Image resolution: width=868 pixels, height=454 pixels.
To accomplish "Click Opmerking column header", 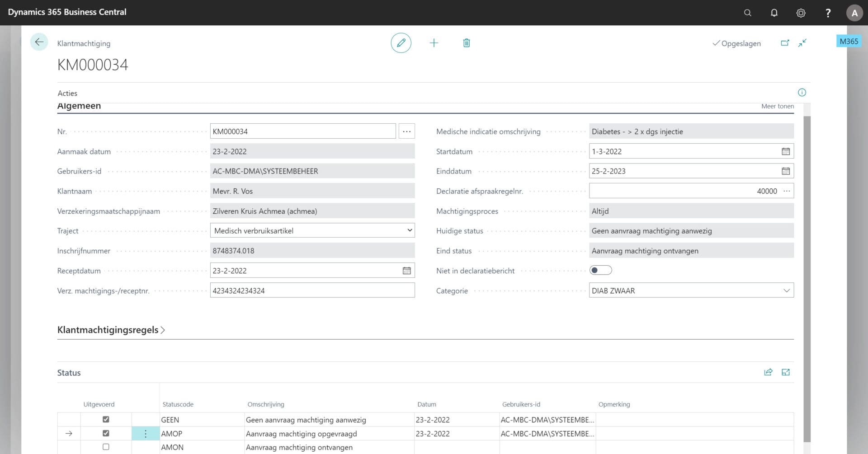I will 614,404.
